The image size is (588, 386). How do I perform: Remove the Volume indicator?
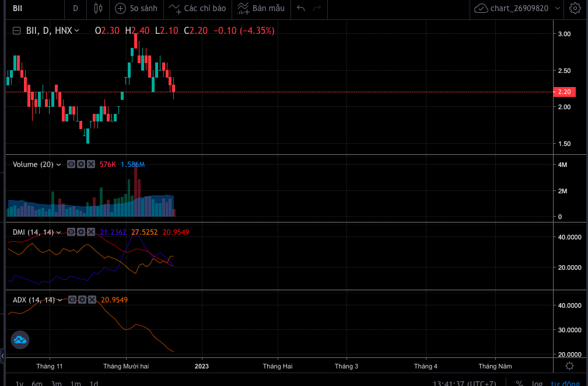point(91,164)
